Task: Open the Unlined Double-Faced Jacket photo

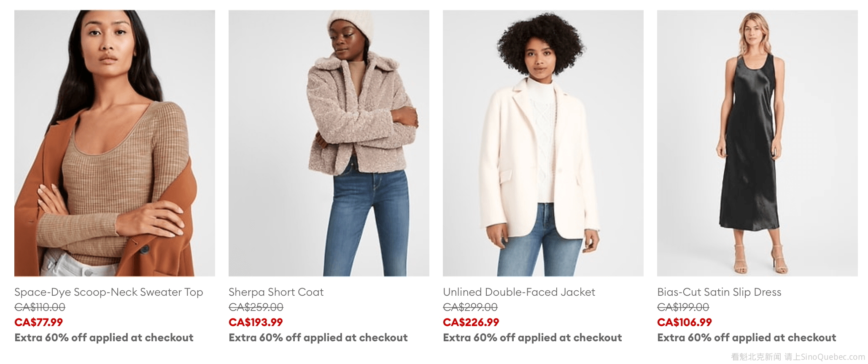Action: point(543,143)
